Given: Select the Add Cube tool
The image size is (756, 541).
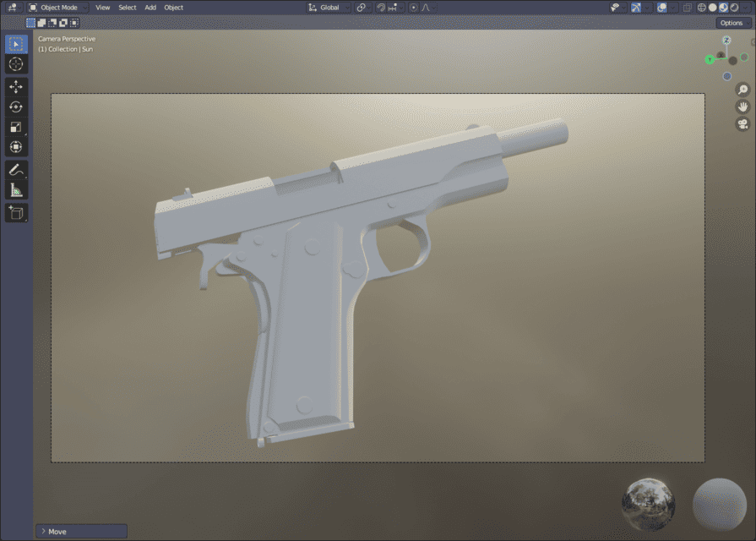Looking at the screenshot, I should pos(16,212).
